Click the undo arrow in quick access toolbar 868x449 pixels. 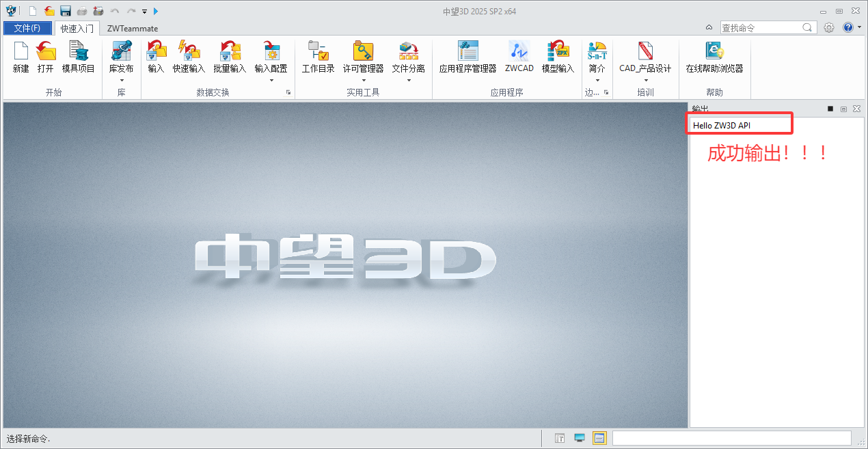tap(115, 11)
